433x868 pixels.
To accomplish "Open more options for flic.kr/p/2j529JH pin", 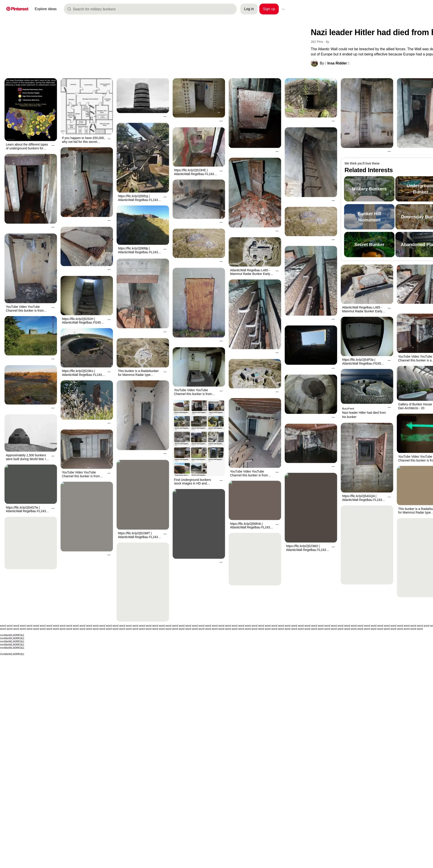I will 109,320.
